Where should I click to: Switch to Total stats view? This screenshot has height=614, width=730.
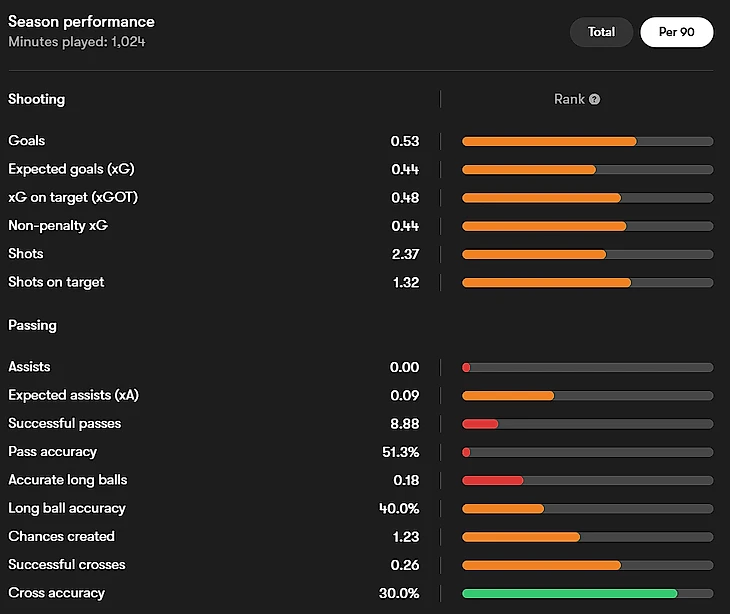[x=601, y=32]
